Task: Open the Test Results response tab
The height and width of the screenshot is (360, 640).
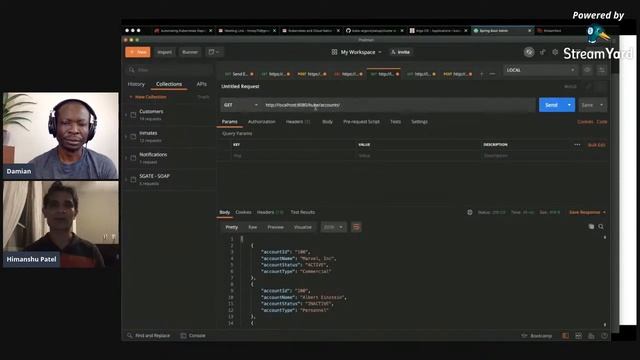Action: 302,212
